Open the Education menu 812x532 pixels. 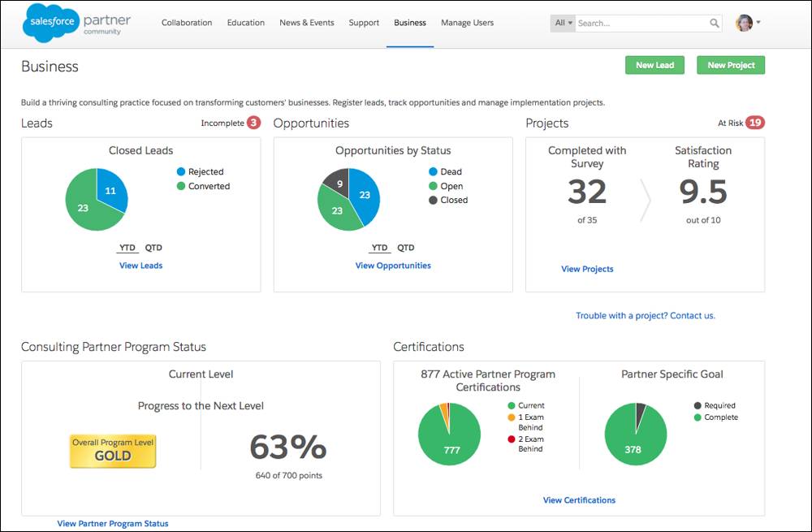coord(245,23)
